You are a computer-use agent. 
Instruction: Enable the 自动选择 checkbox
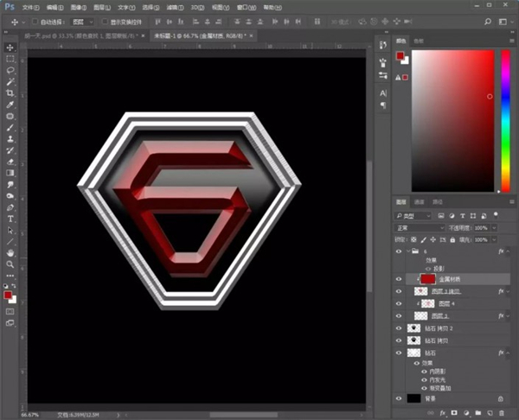(x=34, y=21)
